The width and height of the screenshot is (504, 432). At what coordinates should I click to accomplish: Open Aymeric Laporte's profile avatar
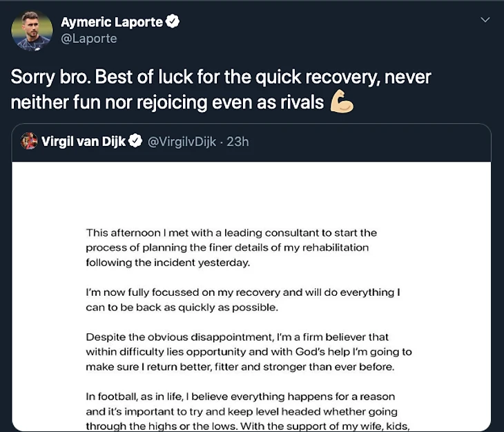(32, 31)
